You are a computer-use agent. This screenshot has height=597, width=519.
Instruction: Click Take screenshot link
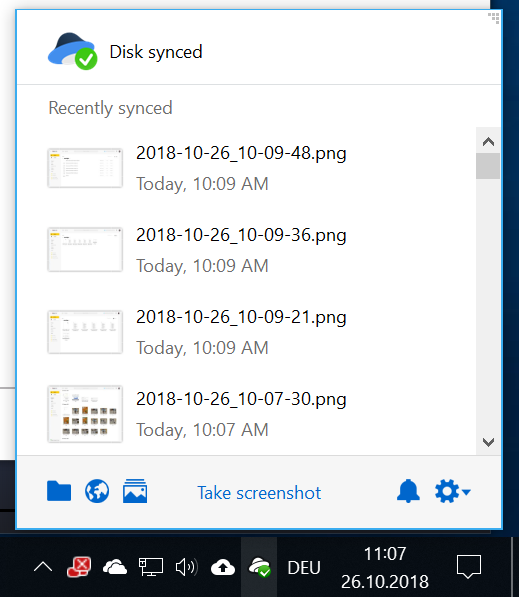[259, 493]
